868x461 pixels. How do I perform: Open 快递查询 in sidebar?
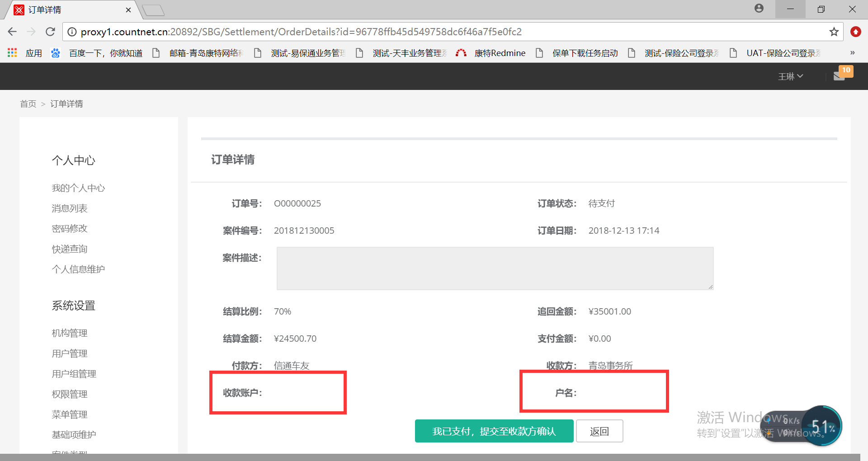tap(70, 249)
